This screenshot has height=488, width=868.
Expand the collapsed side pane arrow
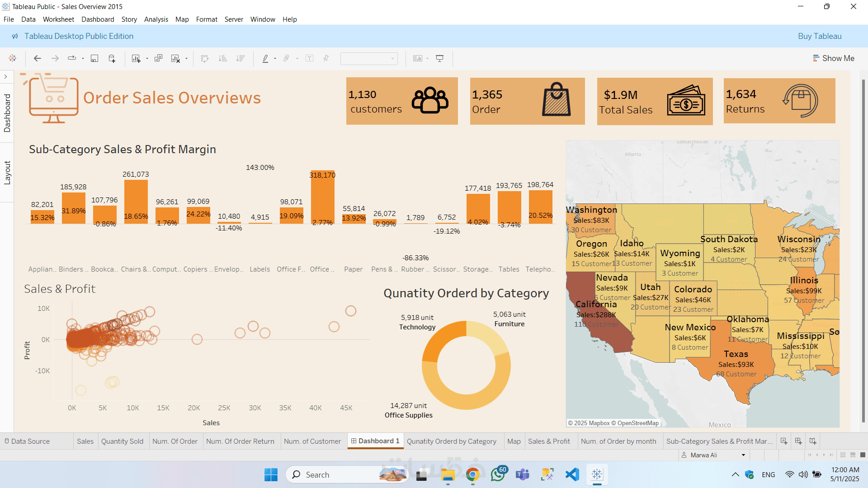(6, 77)
